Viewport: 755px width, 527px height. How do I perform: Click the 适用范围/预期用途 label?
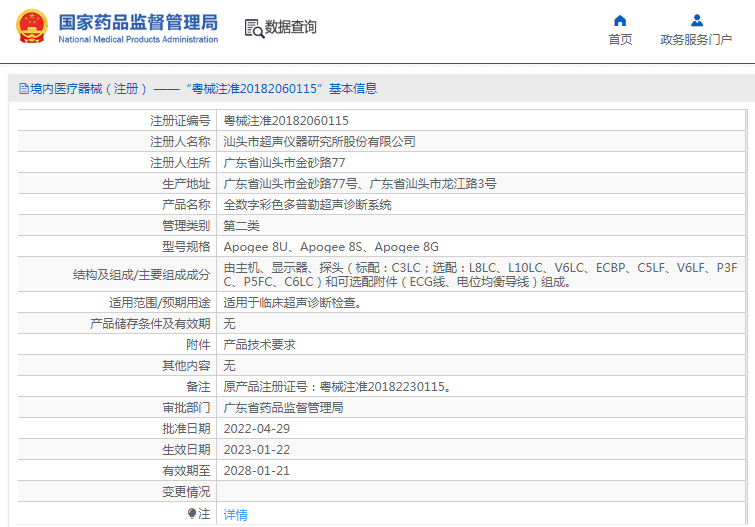click(x=160, y=303)
